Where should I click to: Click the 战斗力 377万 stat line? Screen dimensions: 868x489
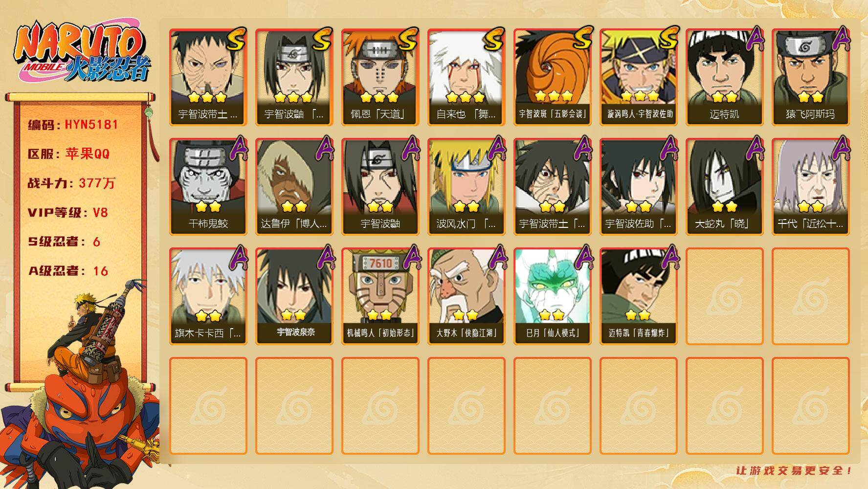[x=71, y=183]
